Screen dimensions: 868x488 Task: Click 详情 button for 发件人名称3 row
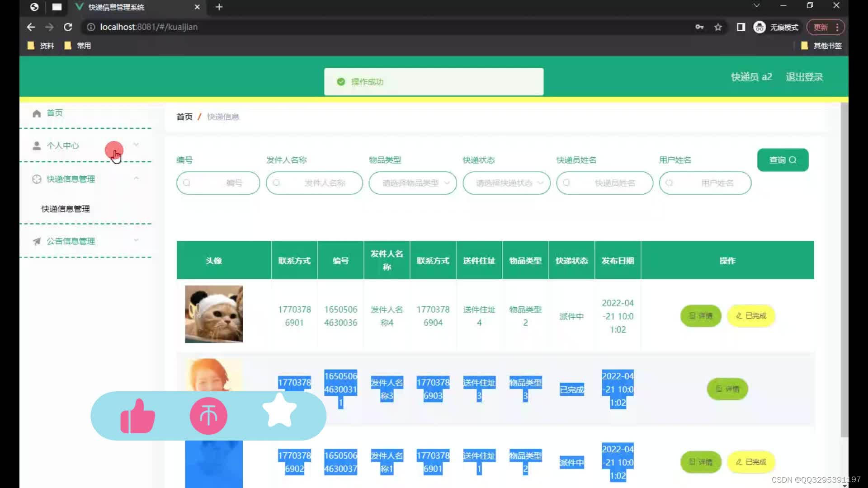point(727,389)
